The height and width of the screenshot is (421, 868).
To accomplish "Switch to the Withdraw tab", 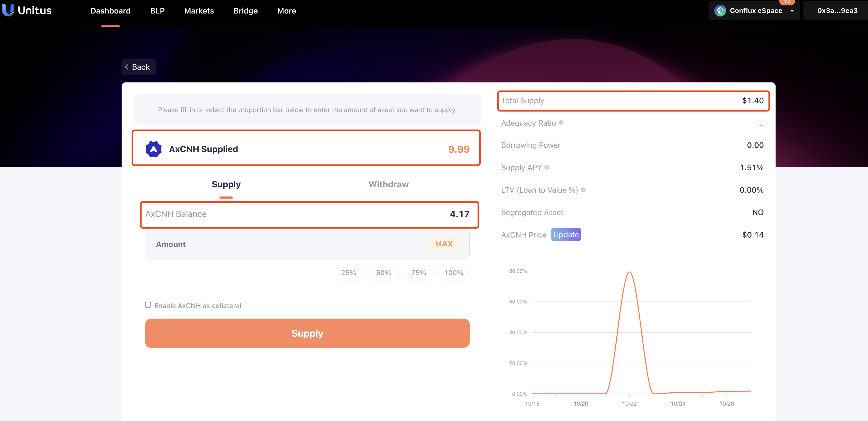I will click(388, 184).
